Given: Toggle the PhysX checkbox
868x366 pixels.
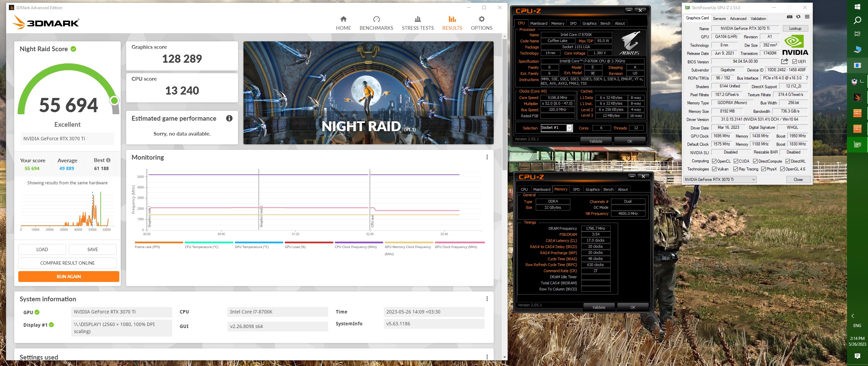Looking at the screenshot, I should point(763,169).
